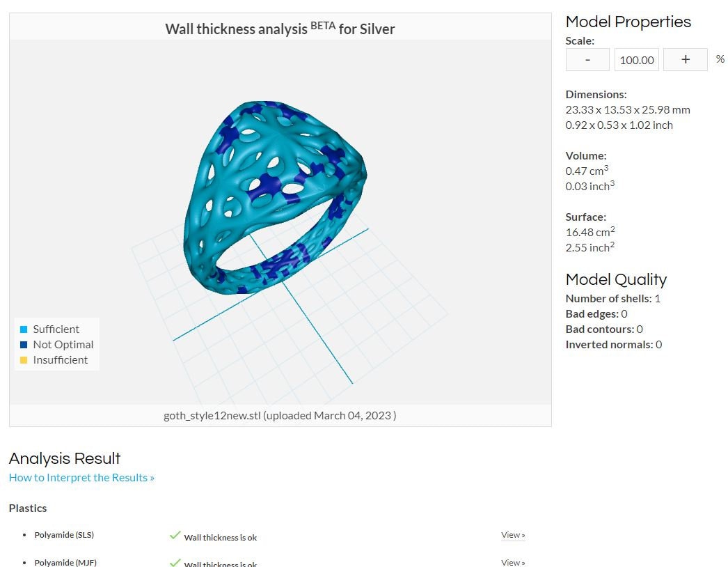Click the Plastics section label
The image size is (728, 567).
coord(28,508)
